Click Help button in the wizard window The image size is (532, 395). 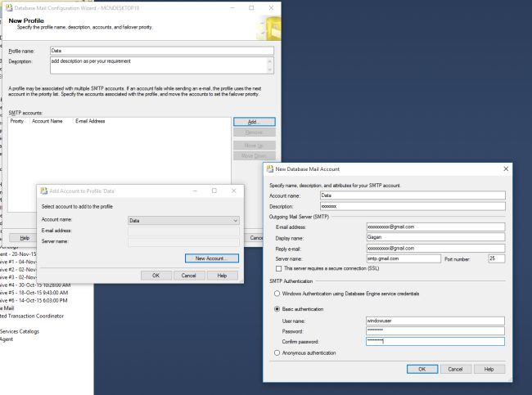pos(25,238)
